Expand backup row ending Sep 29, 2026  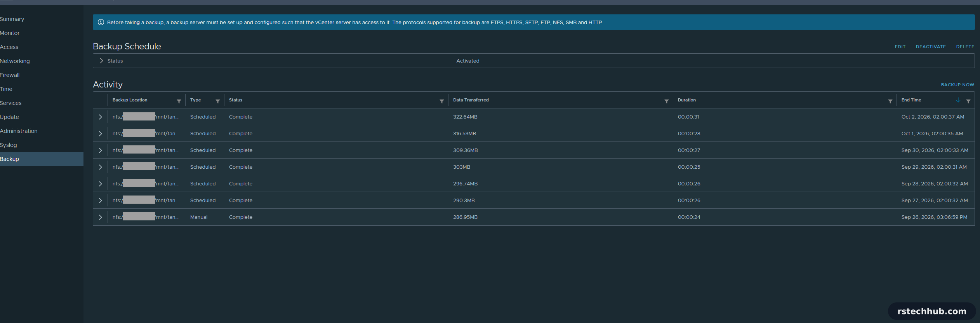pyautogui.click(x=100, y=167)
